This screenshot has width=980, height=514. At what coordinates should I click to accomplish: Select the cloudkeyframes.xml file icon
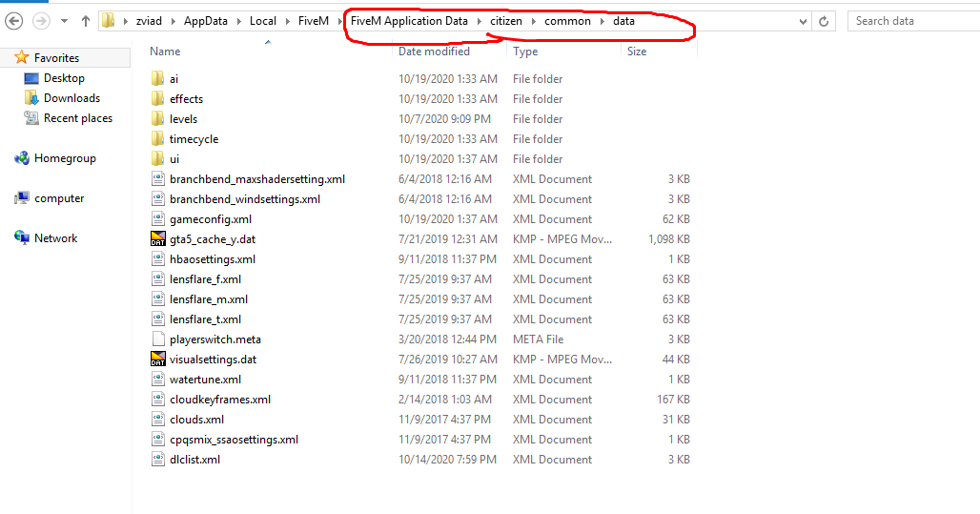(158, 399)
